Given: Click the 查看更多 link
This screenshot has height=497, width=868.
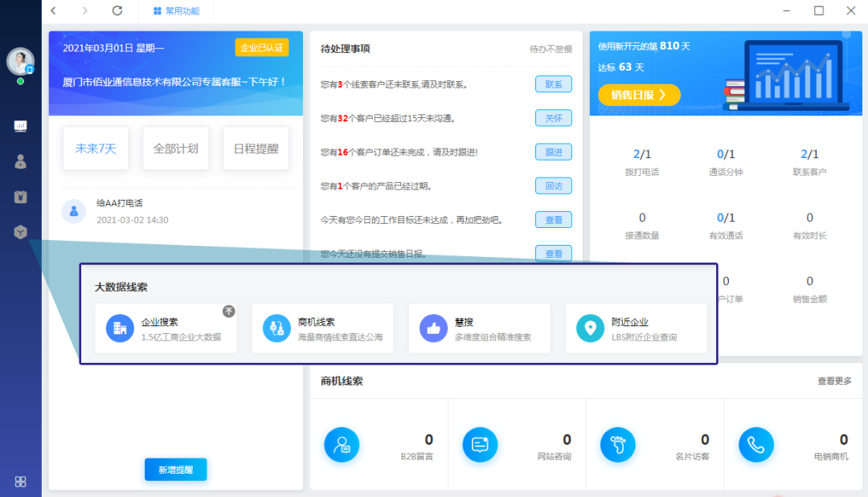Looking at the screenshot, I should point(834,381).
